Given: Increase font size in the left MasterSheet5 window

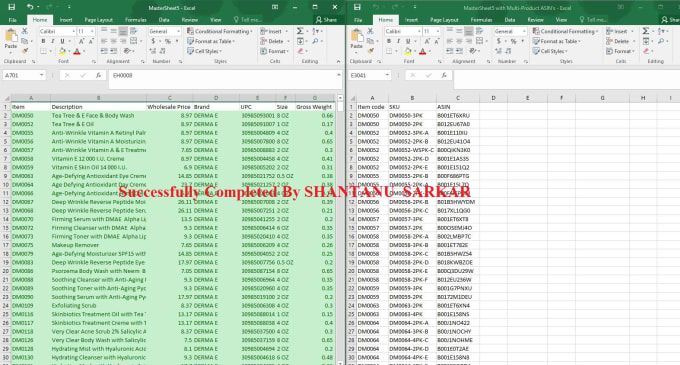Looking at the screenshot, I should [x=81, y=41].
